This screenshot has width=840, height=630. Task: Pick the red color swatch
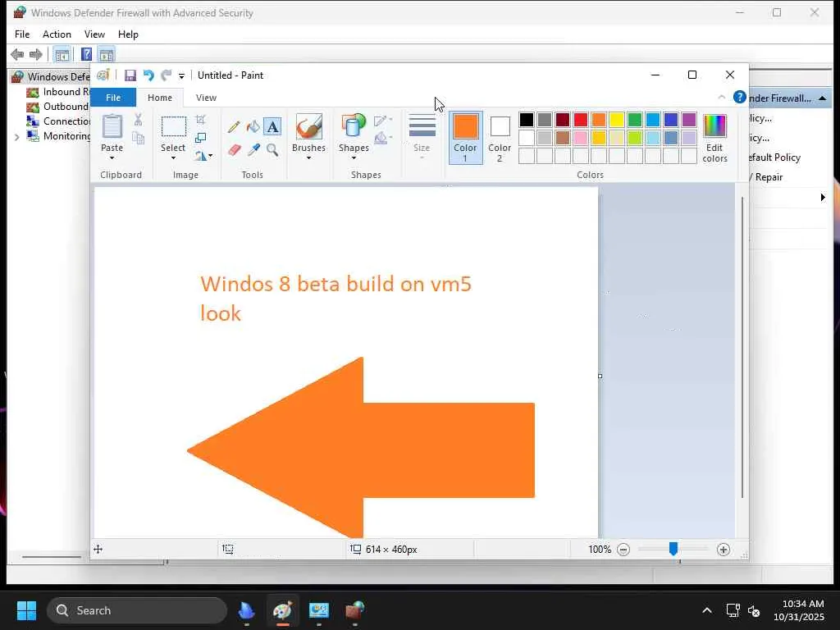[x=581, y=120]
